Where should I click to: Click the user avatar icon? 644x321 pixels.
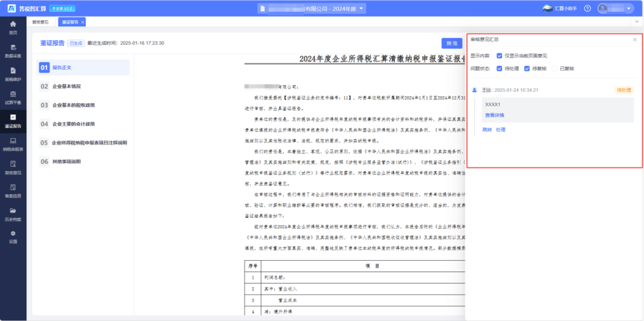pyautogui.click(x=602, y=8)
